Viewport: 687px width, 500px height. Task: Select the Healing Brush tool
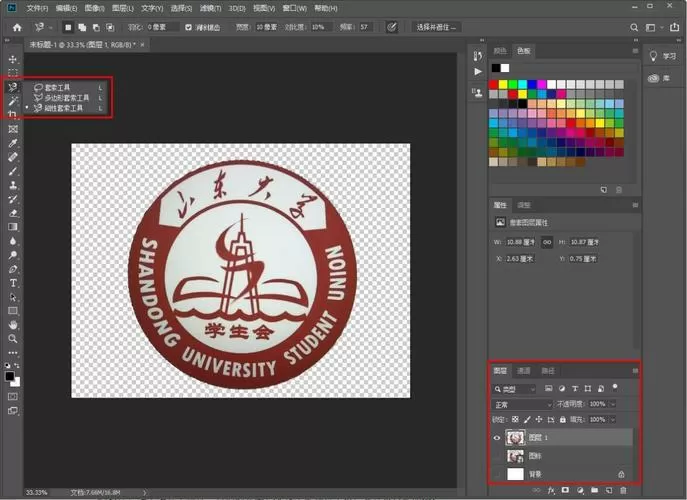click(x=13, y=157)
